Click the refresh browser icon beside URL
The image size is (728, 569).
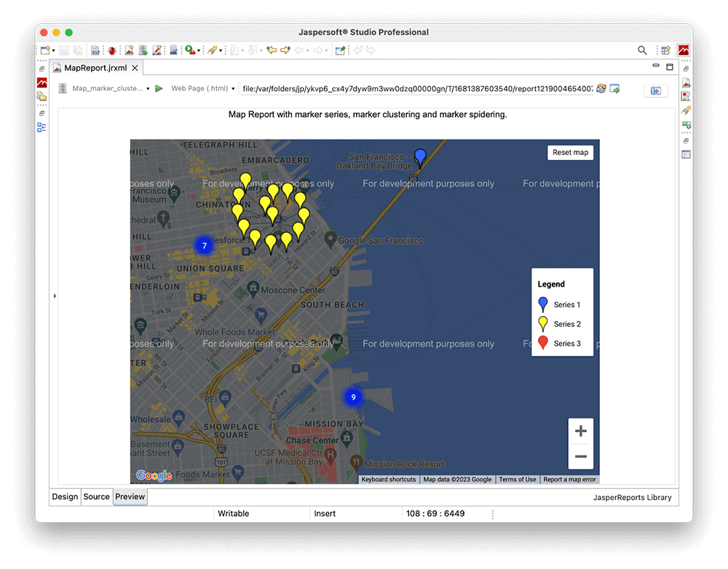[x=601, y=88]
